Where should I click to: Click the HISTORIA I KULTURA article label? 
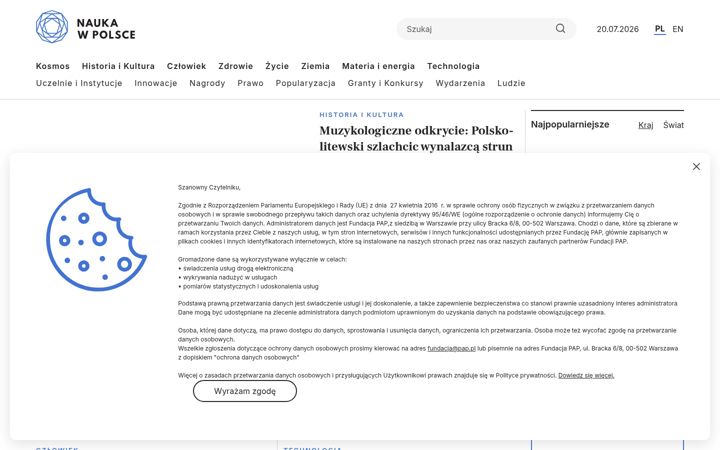pos(361,115)
